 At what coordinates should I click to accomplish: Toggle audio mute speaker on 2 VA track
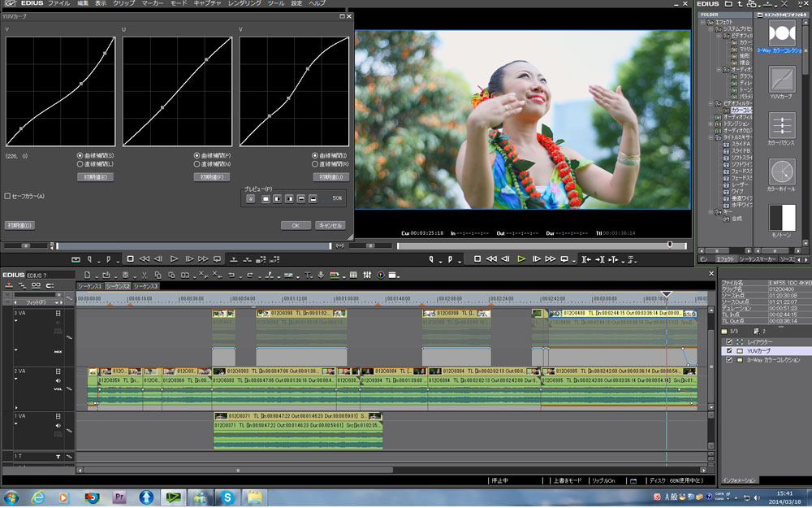point(58,381)
